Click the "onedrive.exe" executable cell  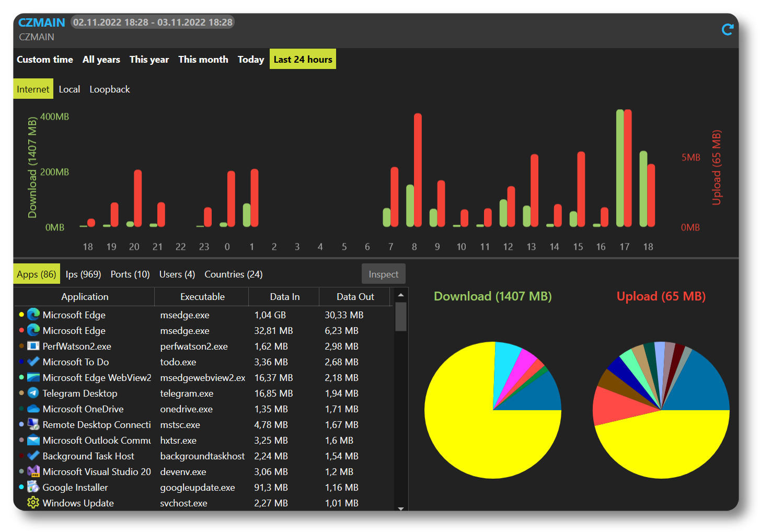(x=186, y=409)
